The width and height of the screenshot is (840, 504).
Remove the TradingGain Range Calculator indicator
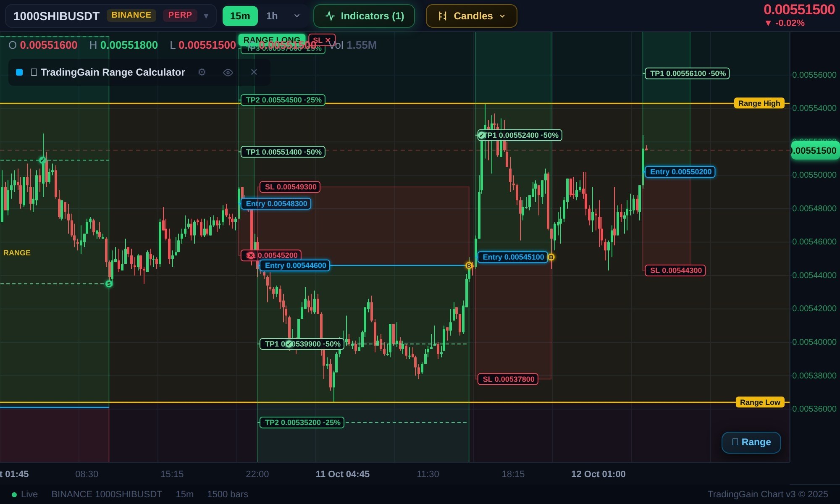click(254, 72)
